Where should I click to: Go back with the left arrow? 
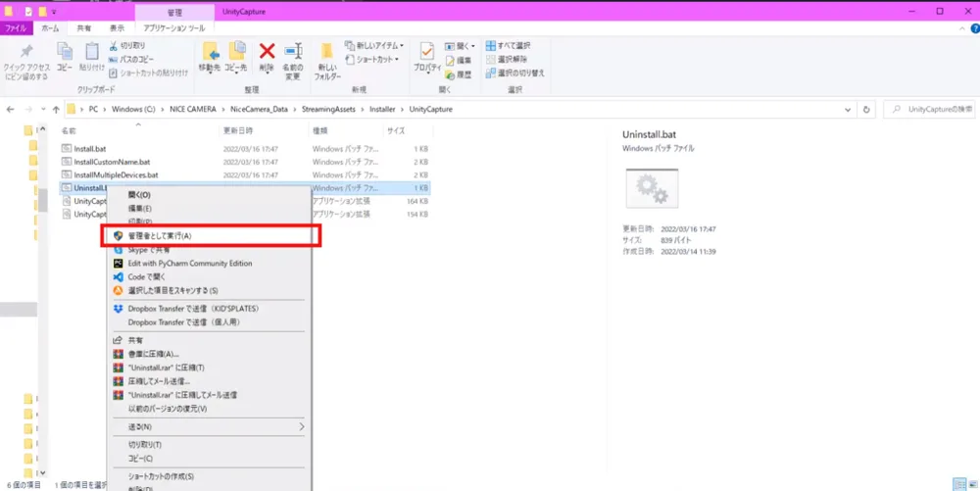click(10, 110)
